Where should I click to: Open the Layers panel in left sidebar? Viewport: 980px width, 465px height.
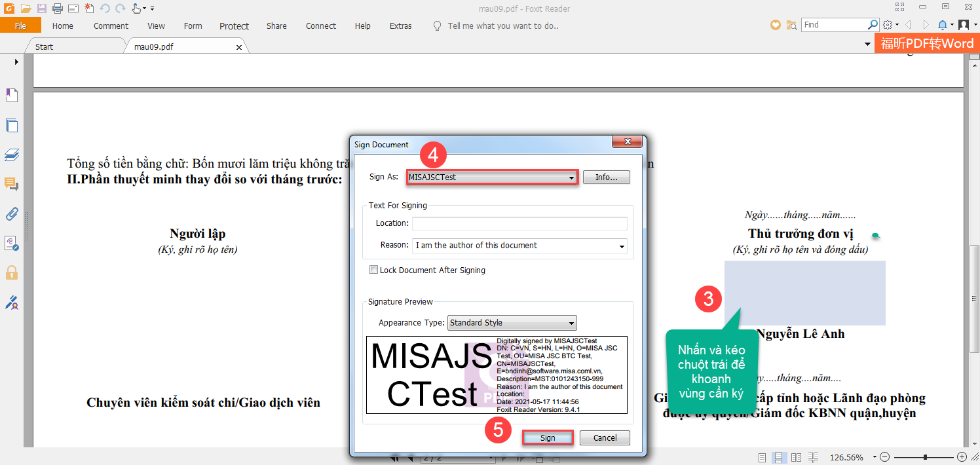12,155
